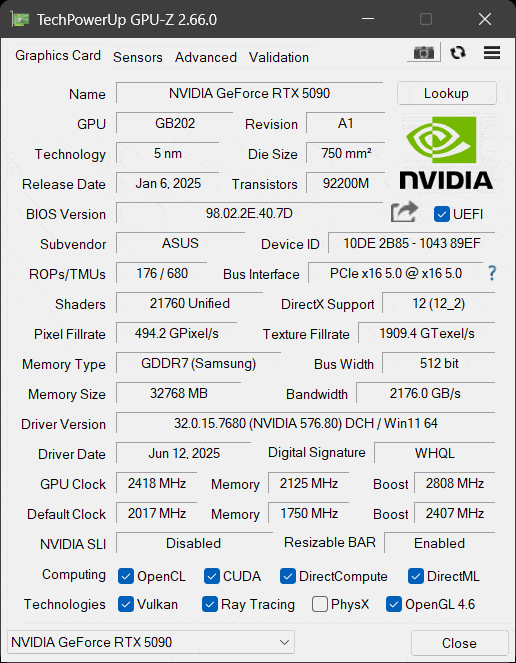This screenshot has width=516, height=663.
Task: Toggle the Ray Tracing checkbox
Action: coord(210,604)
